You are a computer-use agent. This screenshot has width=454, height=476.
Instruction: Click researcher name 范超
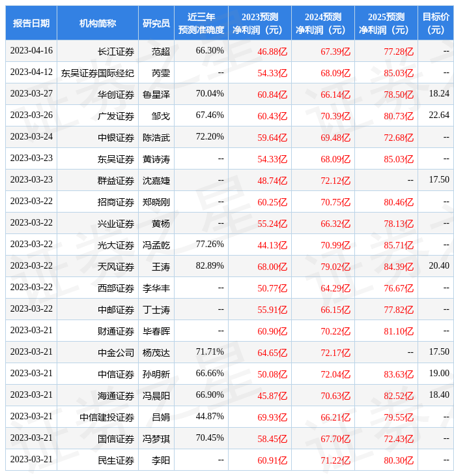[161, 52]
